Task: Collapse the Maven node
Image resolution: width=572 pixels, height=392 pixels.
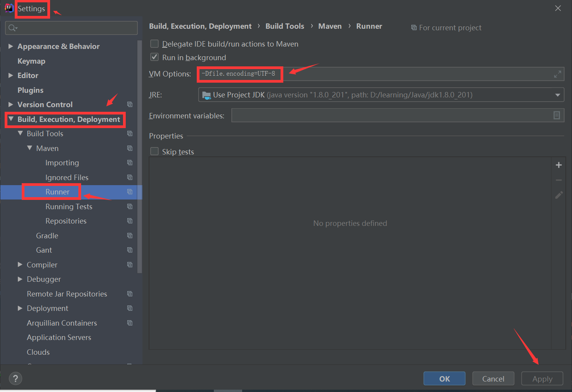Action: (29, 148)
